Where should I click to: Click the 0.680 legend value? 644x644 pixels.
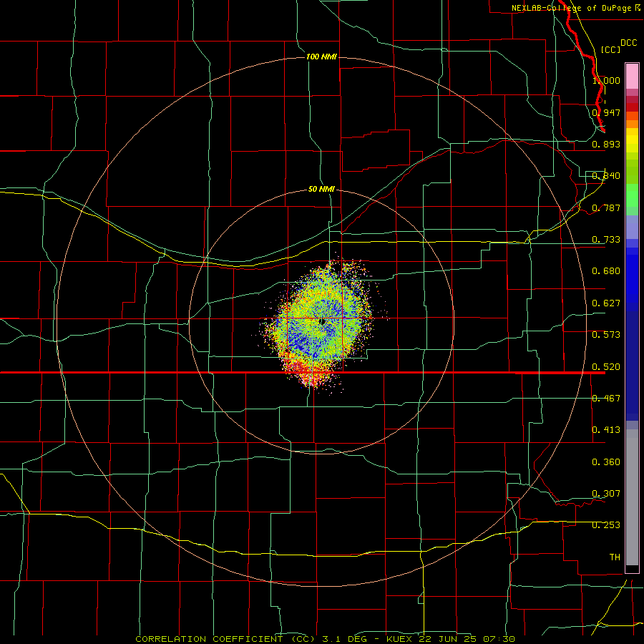[x=606, y=271]
